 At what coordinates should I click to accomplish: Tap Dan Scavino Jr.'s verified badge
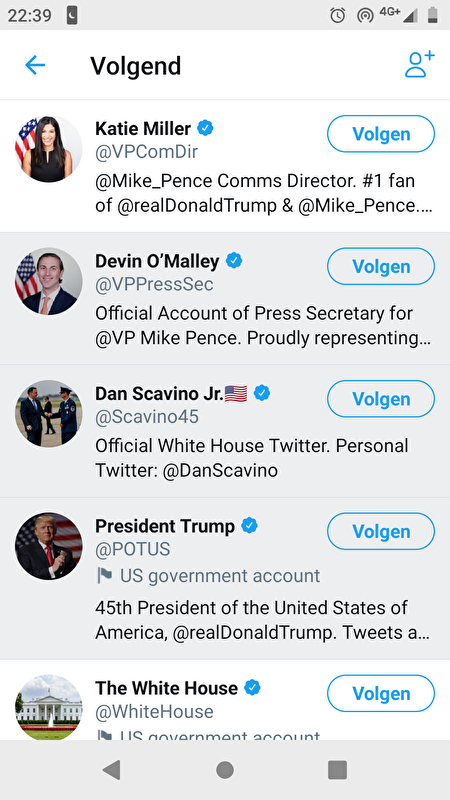pos(262,393)
